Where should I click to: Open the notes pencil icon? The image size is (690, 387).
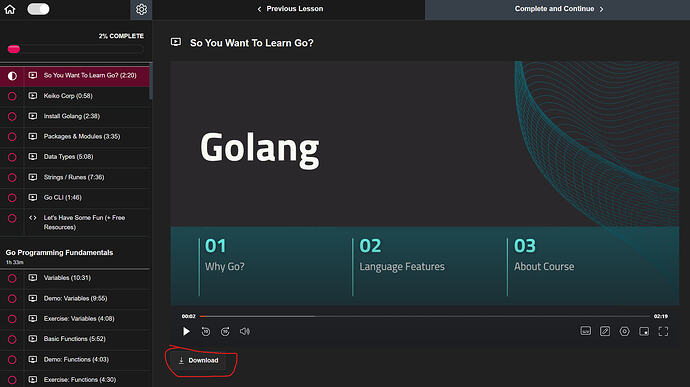tap(605, 331)
